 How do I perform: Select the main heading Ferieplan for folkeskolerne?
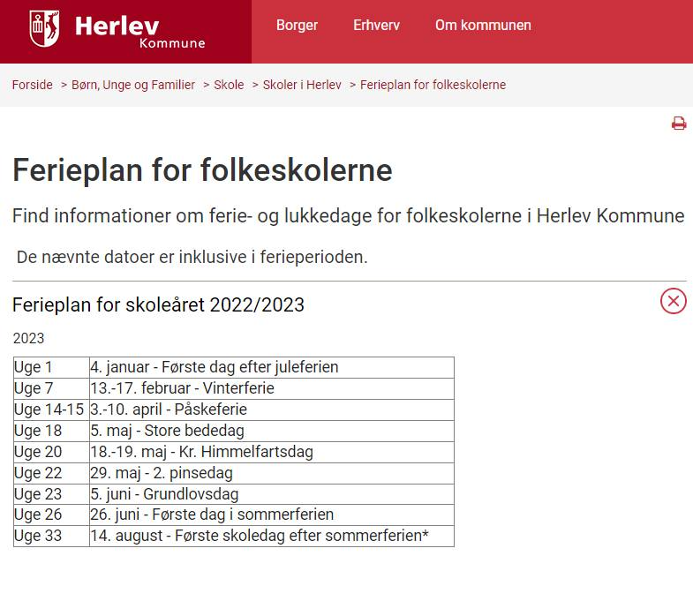coord(202,169)
